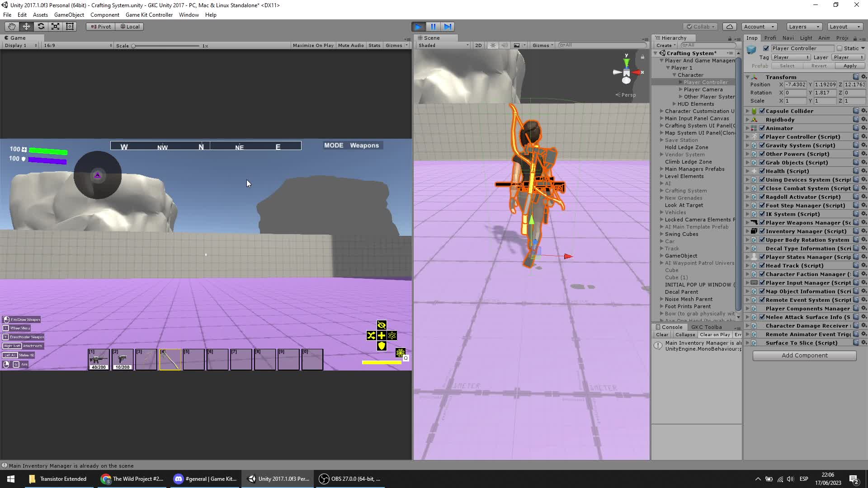Expand the Vehicles hierarchy item

coord(662,212)
